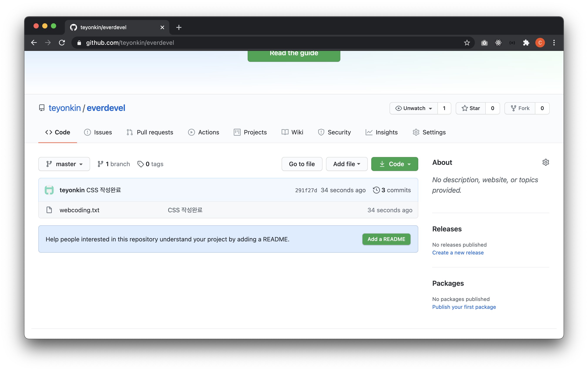Click the teyonkin commit author avatar
The image size is (588, 371).
tap(49, 190)
